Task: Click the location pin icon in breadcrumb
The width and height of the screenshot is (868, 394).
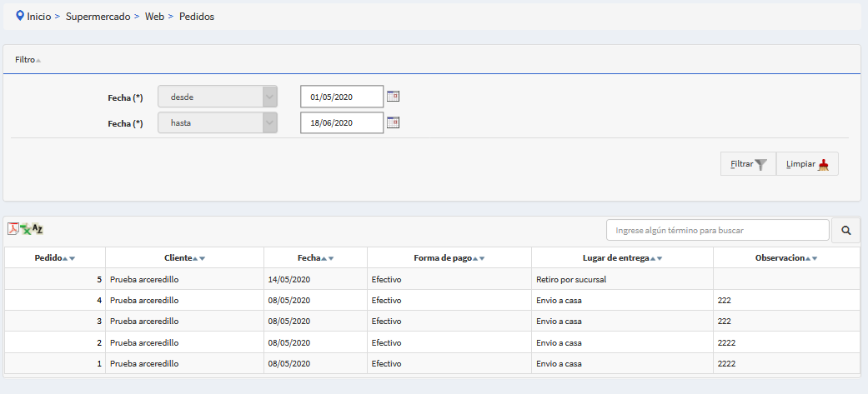Action: [20, 16]
